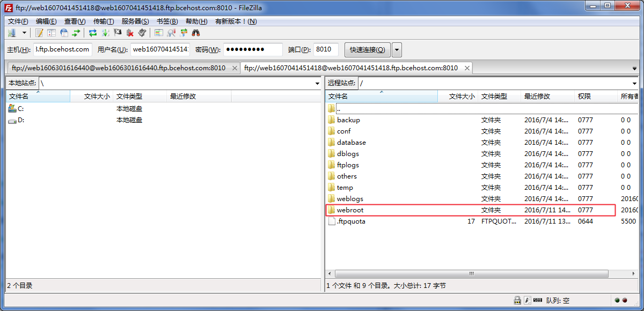This screenshot has width=644, height=311.
Task: Expand the 本地站点 path dropdown
Action: tap(317, 84)
